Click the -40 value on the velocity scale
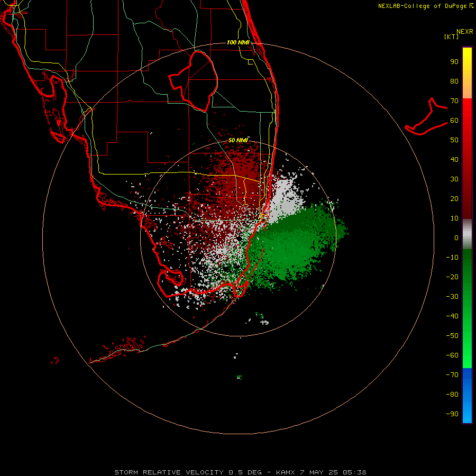 [452, 316]
